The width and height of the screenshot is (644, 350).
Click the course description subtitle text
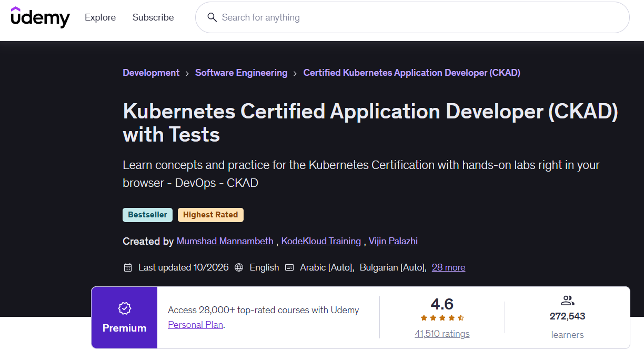tap(361, 174)
